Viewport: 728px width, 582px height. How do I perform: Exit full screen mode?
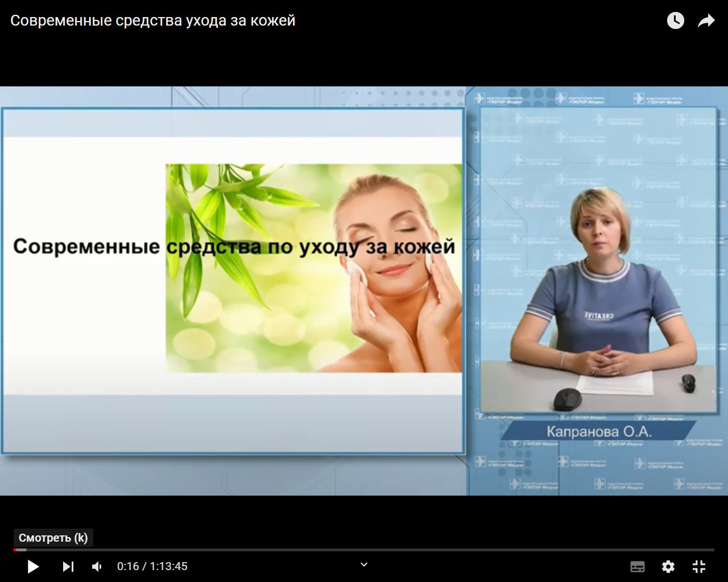tap(699, 567)
